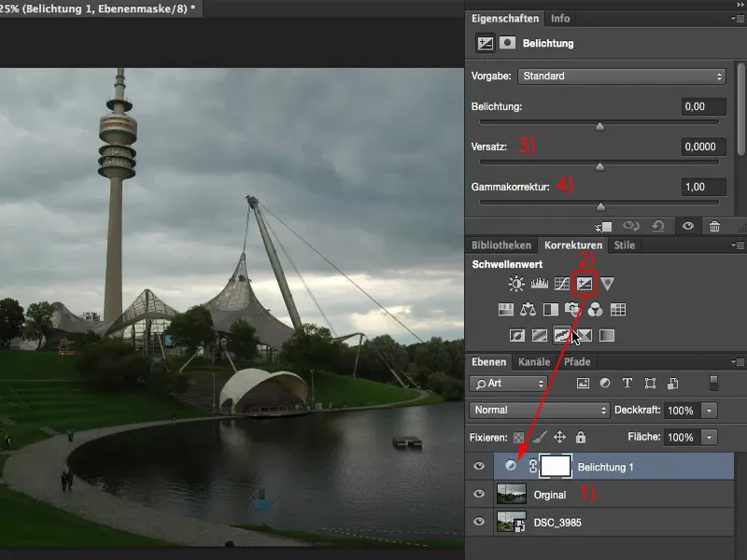The width and height of the screenshot is (747, 560).
Task: Toggle lock all padlock icon
Action: 580,437
